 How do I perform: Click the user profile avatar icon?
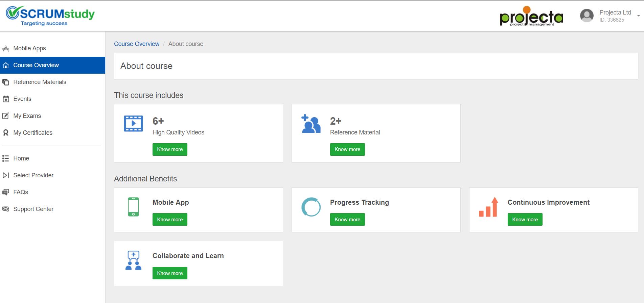(x=586, y=16)
